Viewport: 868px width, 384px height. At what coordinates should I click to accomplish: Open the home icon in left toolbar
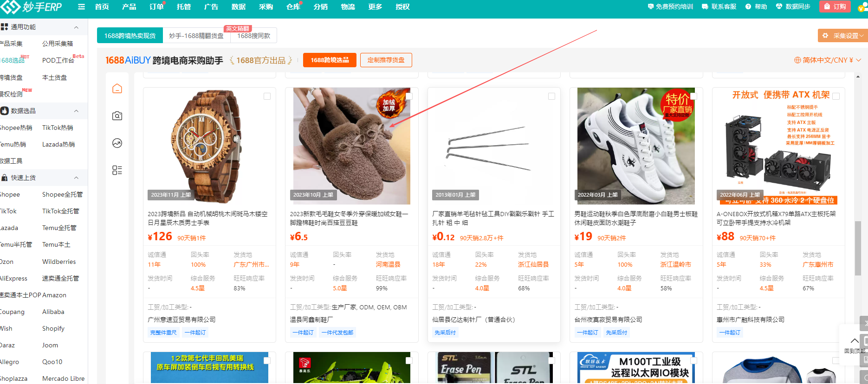117,88
